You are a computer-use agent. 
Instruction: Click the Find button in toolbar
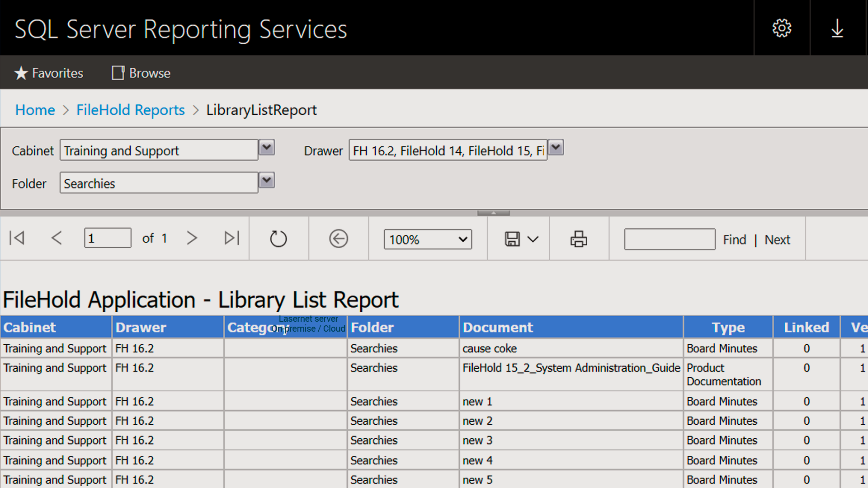735,239
